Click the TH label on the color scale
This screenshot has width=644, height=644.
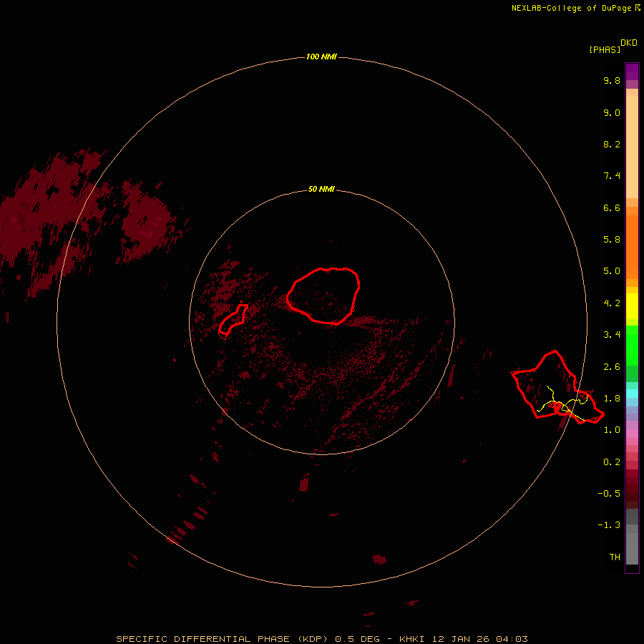pos(615,557)
